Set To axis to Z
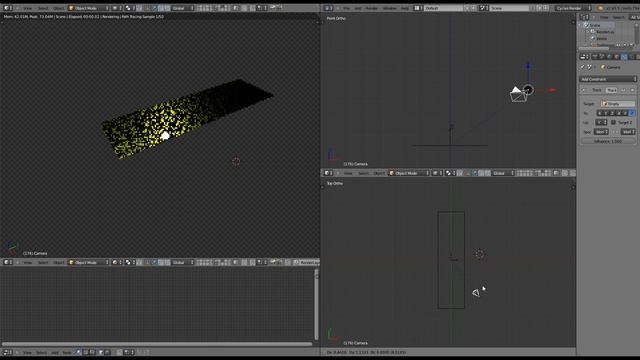640x360 pixels. (613, 113)
